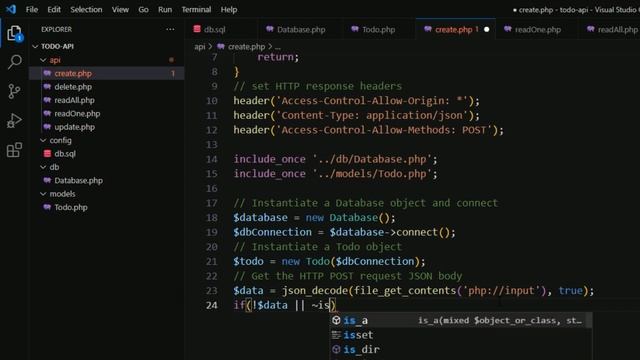Open the Extensions view
The height and width of the screenshot is (360, 640).
[x=14, y=150]
